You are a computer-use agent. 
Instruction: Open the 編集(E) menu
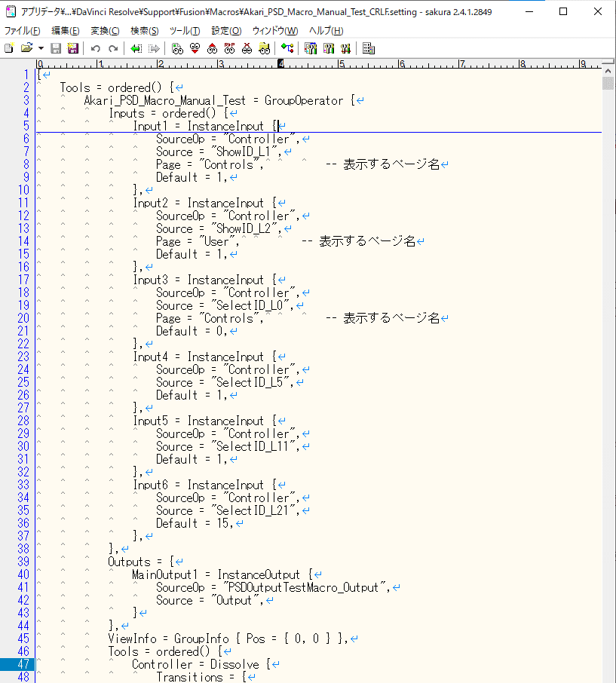click(66, 31)
